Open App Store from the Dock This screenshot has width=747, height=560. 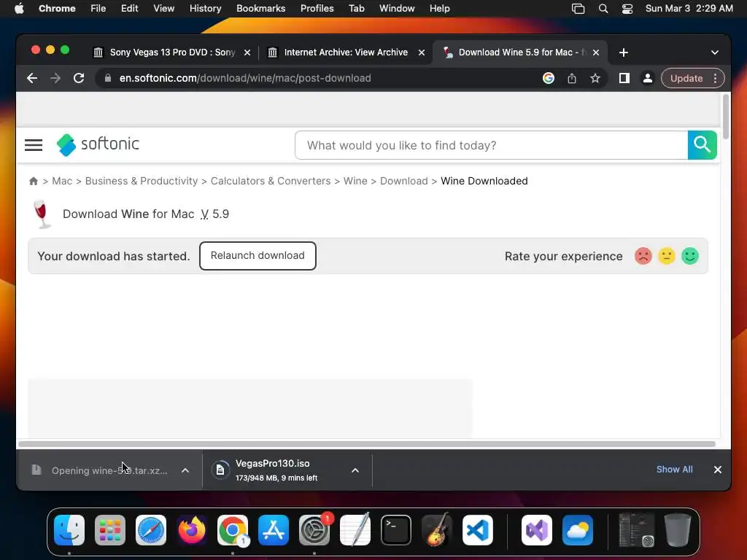274,530
